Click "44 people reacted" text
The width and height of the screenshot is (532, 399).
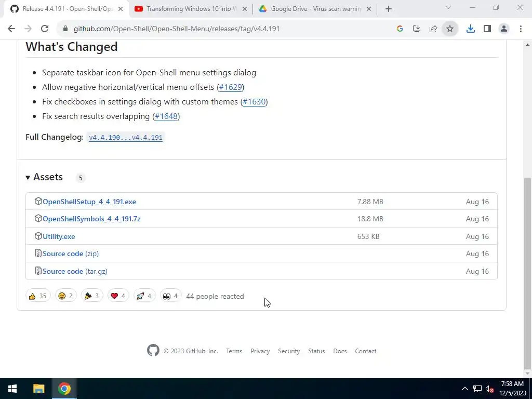215,296
